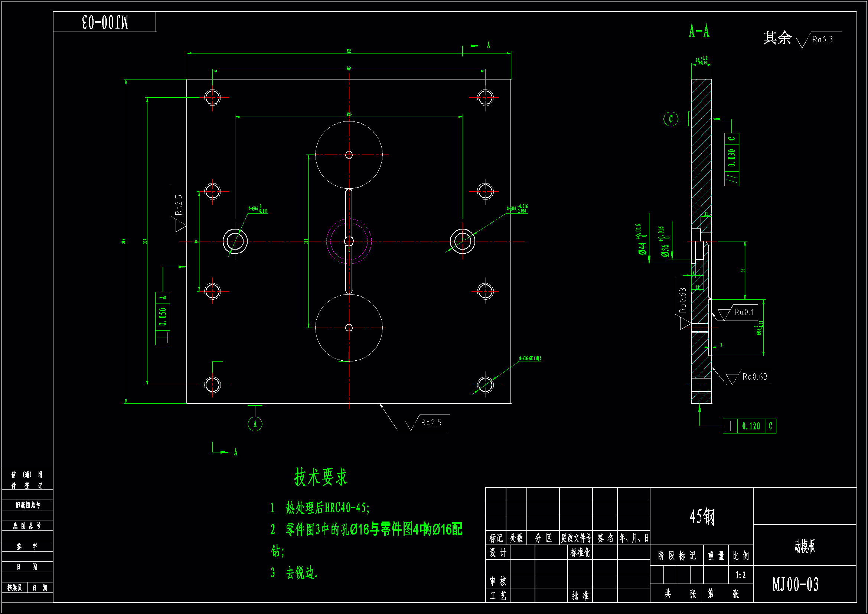Screen dimensions: 868x614
Task: Select the 技术要求 heading text
Action: pyautogui.click(x=321, y=477)
